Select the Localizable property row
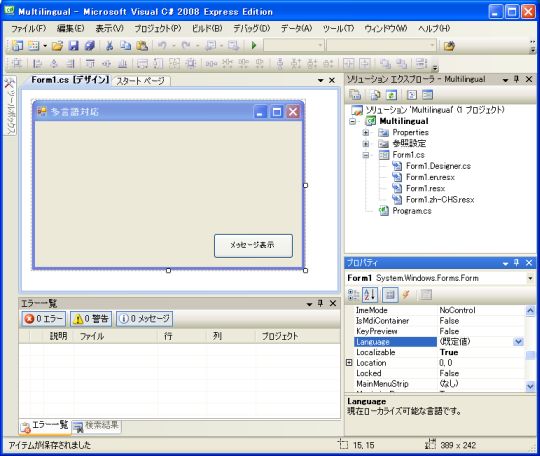This screenshot has width=540, height=456. [x=439, y=352]
